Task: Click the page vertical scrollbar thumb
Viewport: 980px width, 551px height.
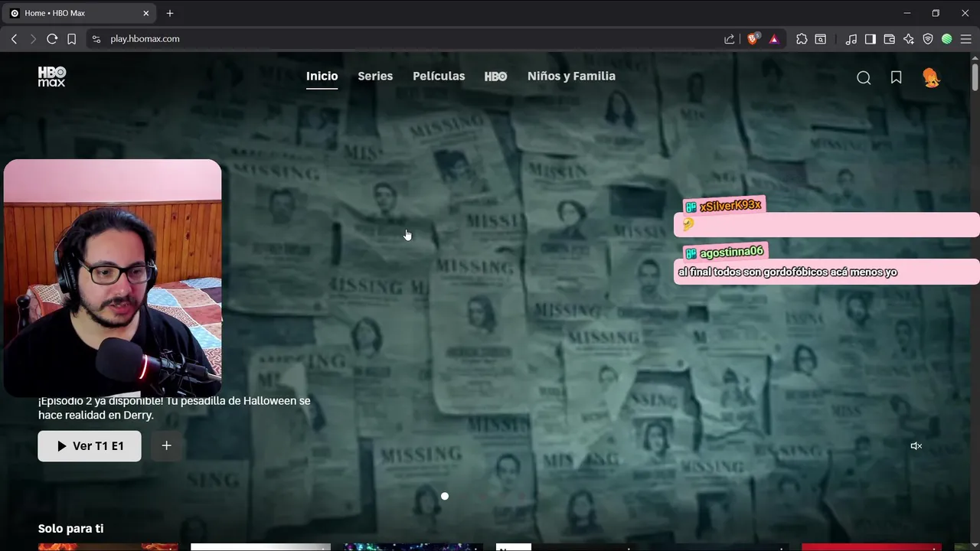Action: (975, 77)
